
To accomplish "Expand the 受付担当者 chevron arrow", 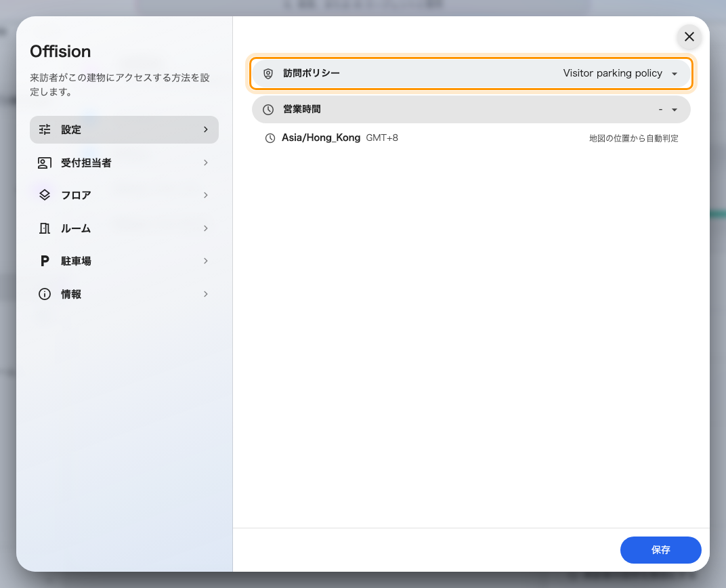I will pyautogui.click(x=206, y=163).
